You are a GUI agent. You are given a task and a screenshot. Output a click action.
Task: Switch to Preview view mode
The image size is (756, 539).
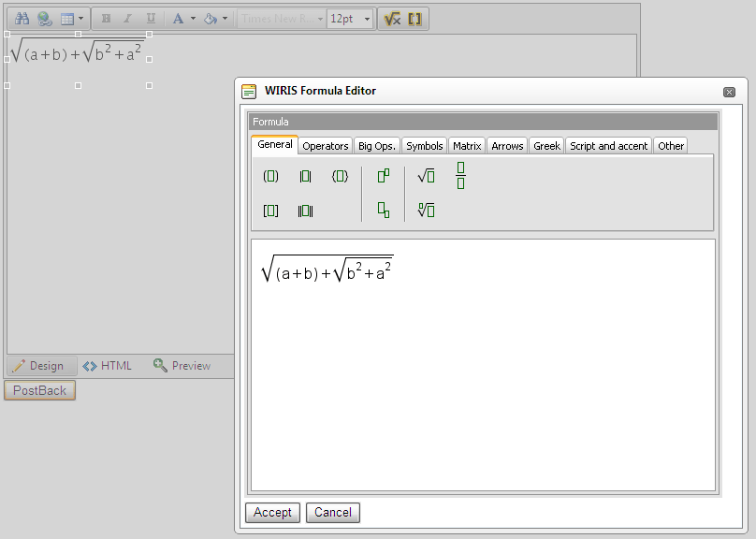coord(182,366)
